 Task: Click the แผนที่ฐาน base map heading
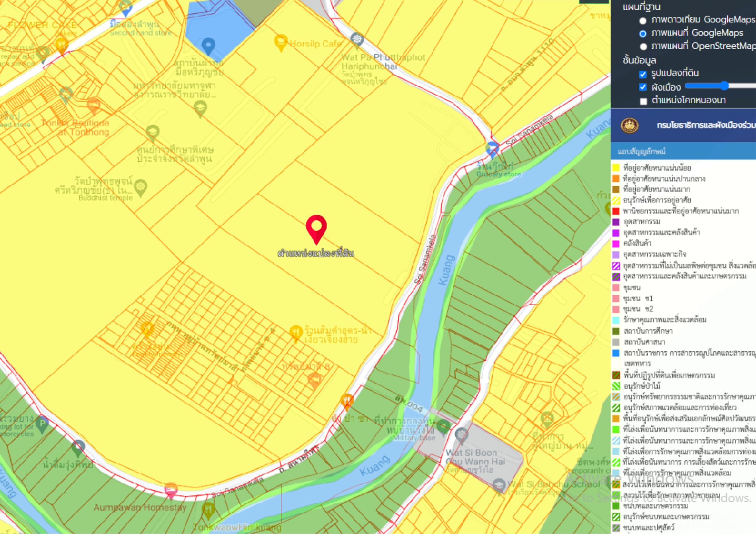[641, 7]
